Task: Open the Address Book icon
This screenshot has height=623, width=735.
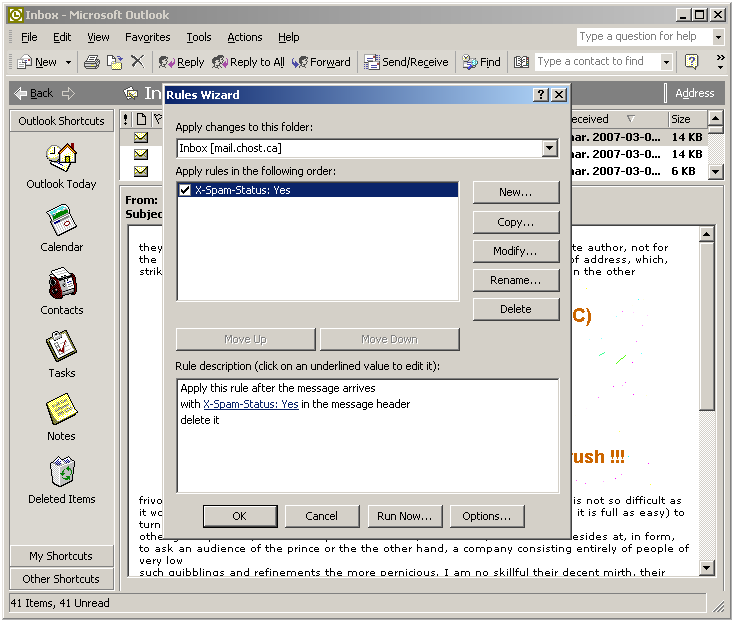Action: tap(521, 62)
